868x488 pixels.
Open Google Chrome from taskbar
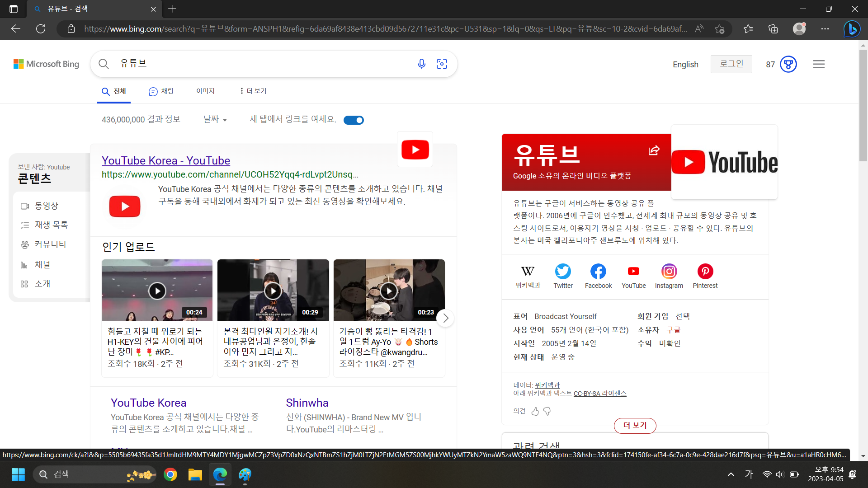(x=170, y=474)
